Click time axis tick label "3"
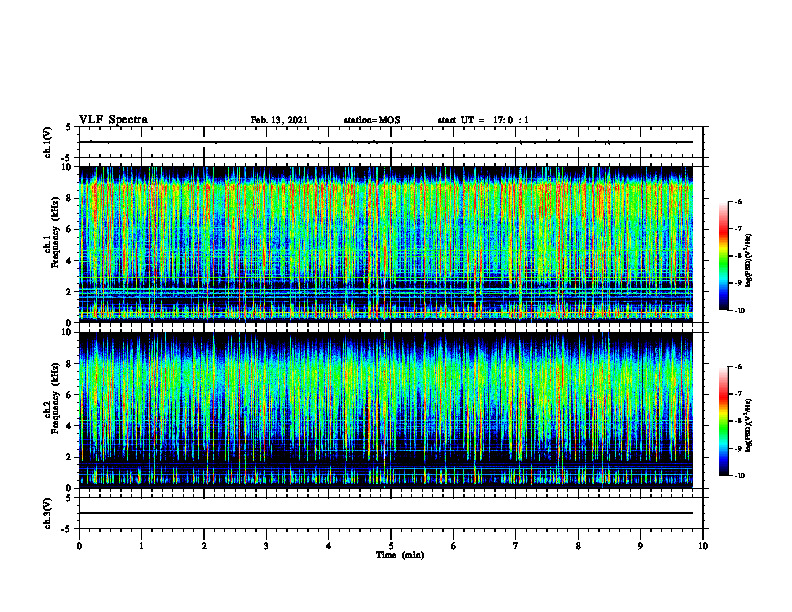This screenshot has width=792, height=612. [266, 546]
